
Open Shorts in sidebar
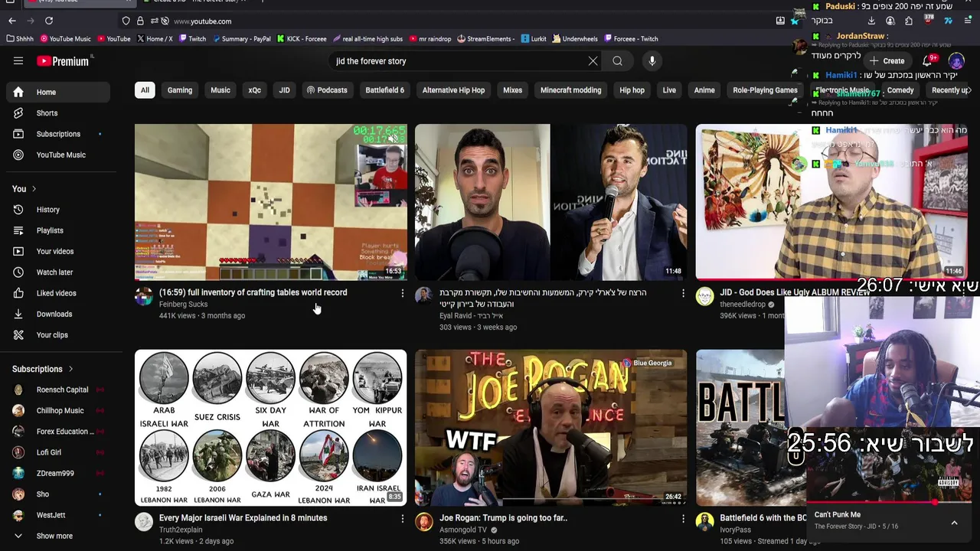[x=58, y=113]
